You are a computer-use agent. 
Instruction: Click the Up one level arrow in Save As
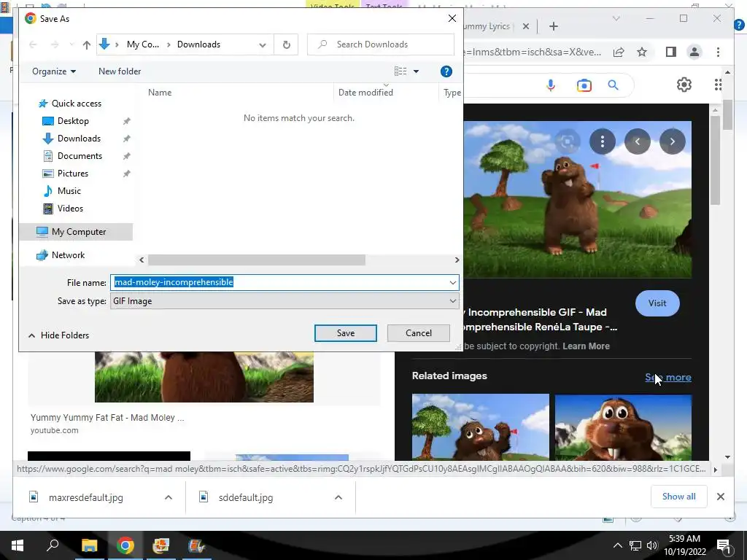(86, 44)
